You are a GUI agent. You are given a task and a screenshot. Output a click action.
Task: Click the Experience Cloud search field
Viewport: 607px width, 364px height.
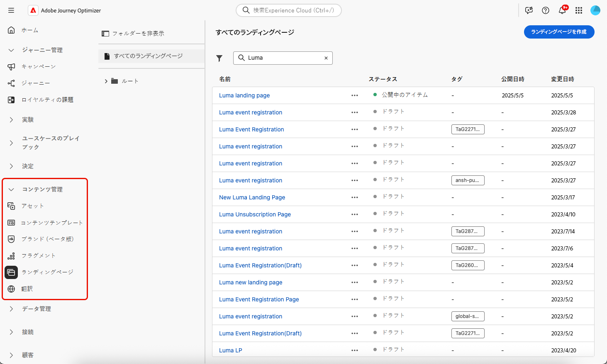tap(289, 10)
